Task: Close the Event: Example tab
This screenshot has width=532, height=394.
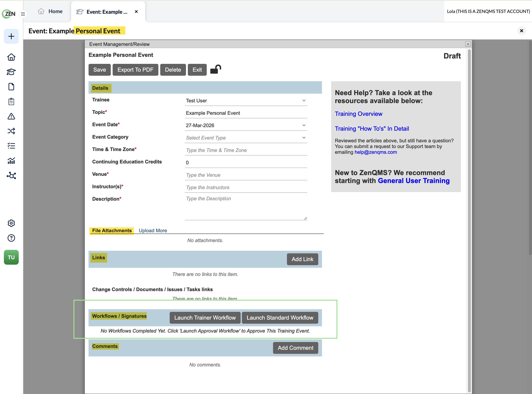Action: [136, 11]
